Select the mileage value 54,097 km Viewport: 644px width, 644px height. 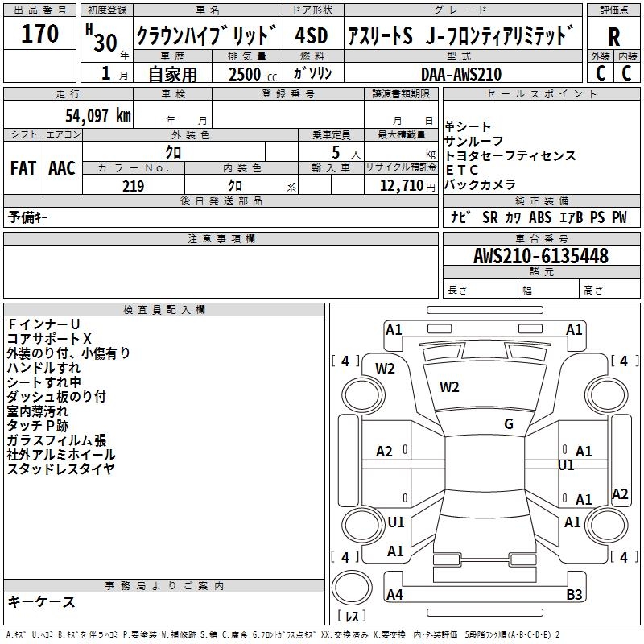[x=88, y=115]
